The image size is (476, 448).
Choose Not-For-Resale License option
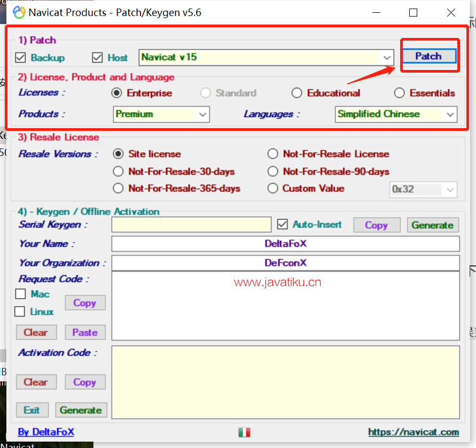pos(272,154)
